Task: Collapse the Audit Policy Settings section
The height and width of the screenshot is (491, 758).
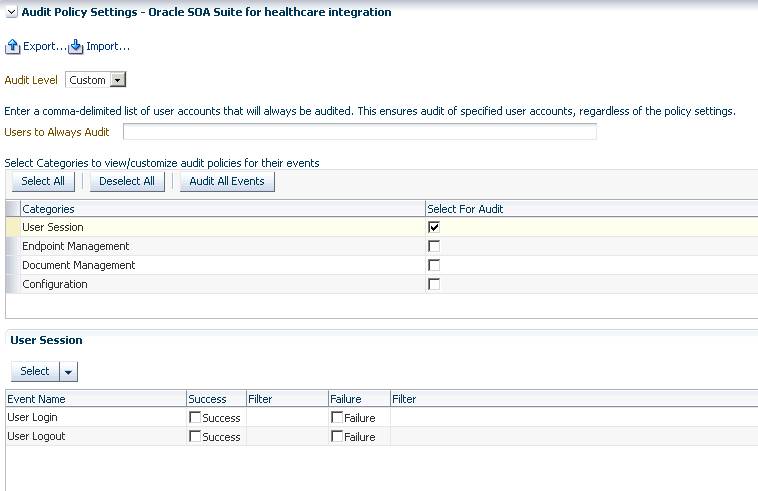Action: coord(12,13)
